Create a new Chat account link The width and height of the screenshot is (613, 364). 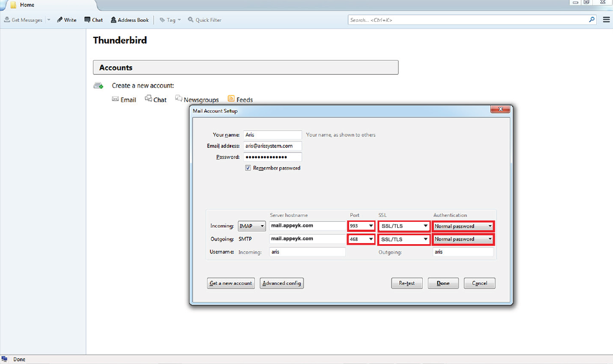(156, 100)
